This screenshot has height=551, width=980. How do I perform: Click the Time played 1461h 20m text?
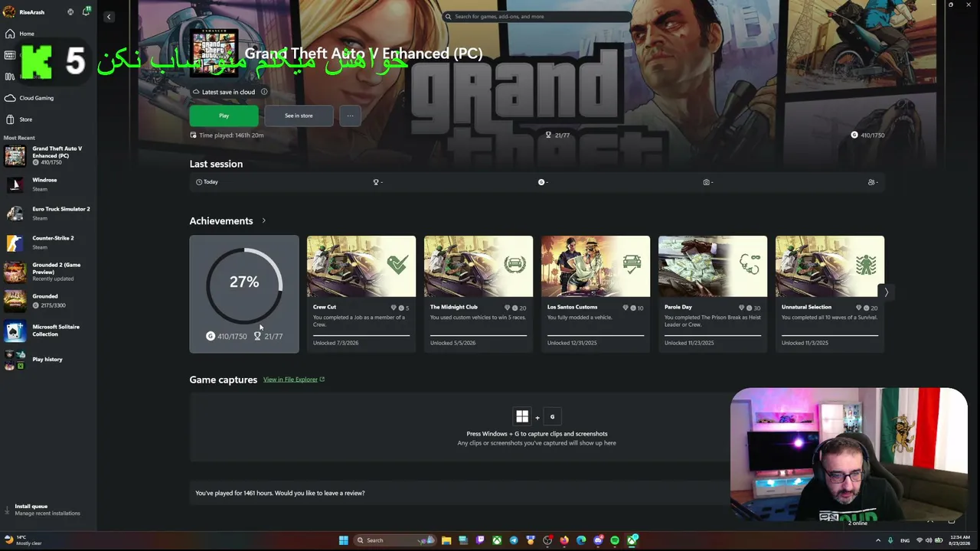(231, 135)
